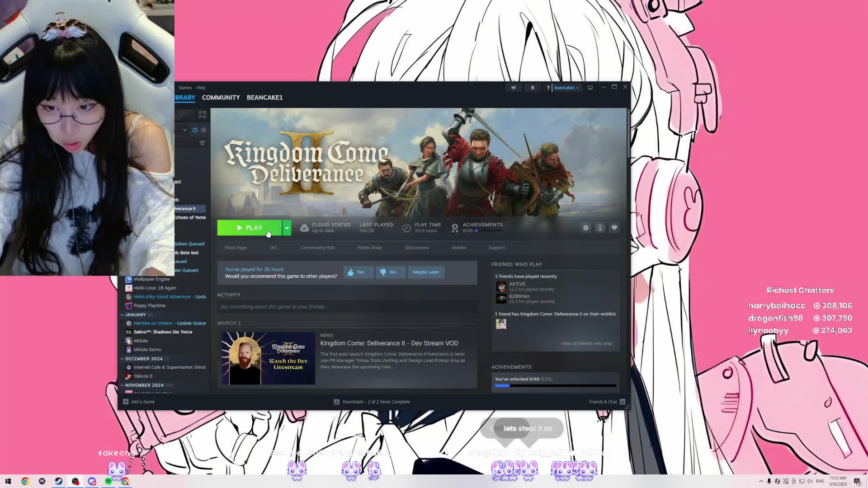Open Steam notifications bell icon
868x488 pixels.
coord(533,88)
